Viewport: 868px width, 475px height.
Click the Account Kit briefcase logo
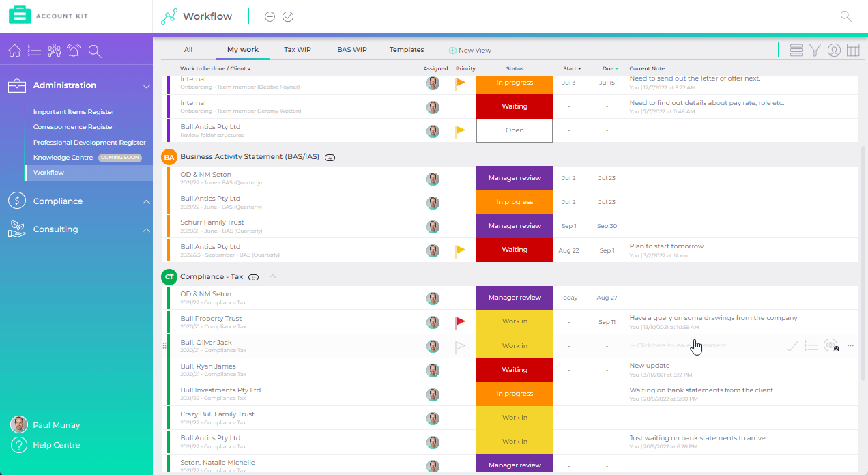point(20,16)
